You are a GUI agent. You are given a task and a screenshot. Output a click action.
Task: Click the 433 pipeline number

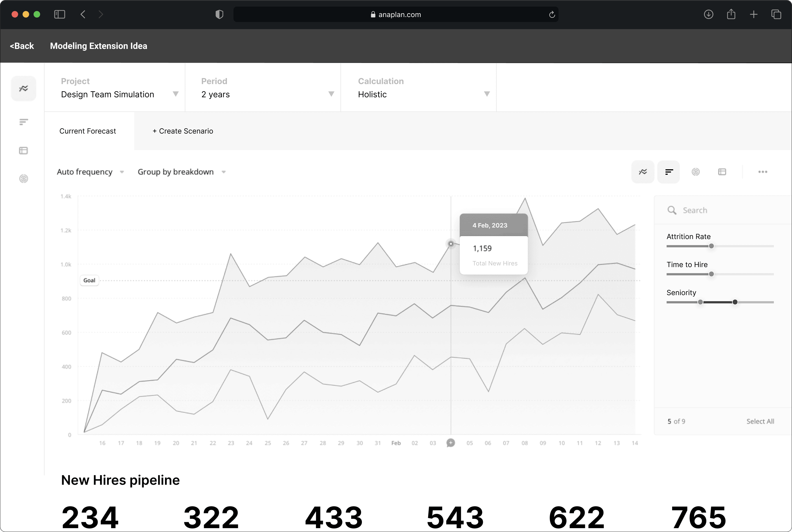(x=334, y=517)
